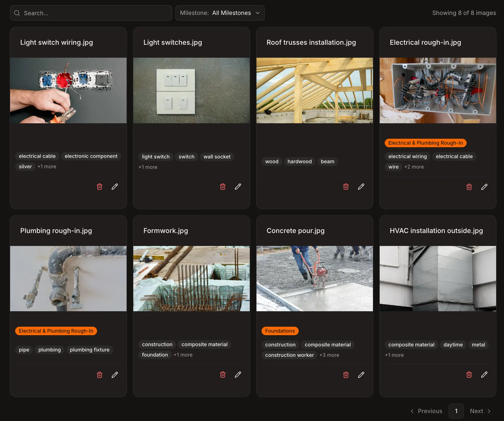The height and width of the screenshot is (421, 504).
Task: Click the 'Showing 8 of 8 images' text
Action: click(x=464, y=13)
